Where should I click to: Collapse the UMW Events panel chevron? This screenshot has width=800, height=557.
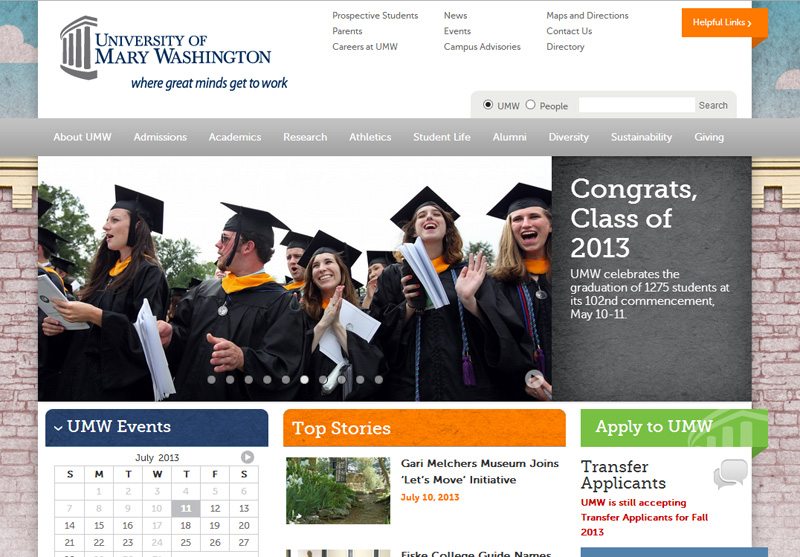(x=58, y=428)
